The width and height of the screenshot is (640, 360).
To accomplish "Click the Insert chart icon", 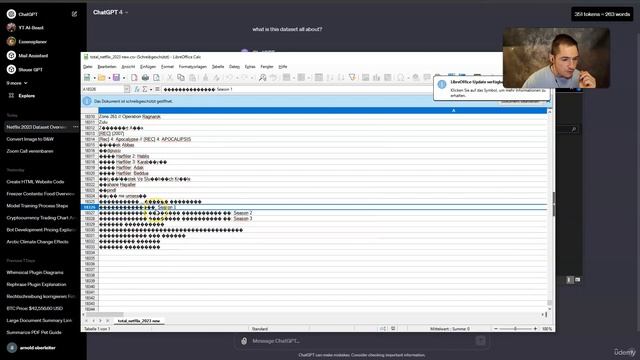I will (376, 78).
